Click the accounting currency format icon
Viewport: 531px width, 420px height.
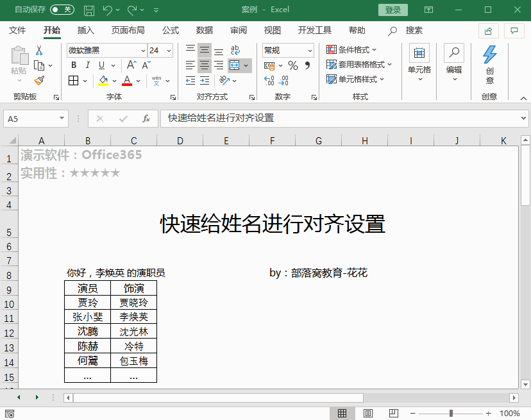269,65
